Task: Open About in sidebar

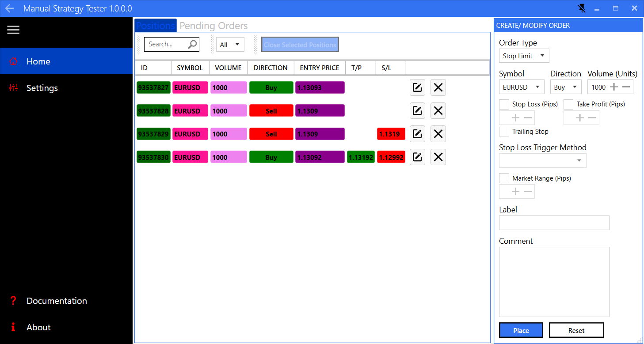Action: click(x=66, y=327)
